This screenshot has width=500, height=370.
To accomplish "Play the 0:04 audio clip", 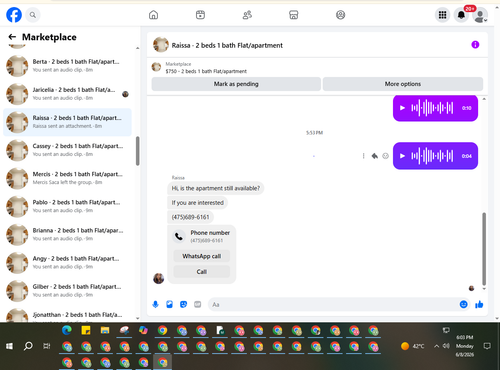I will coord(402,156).
